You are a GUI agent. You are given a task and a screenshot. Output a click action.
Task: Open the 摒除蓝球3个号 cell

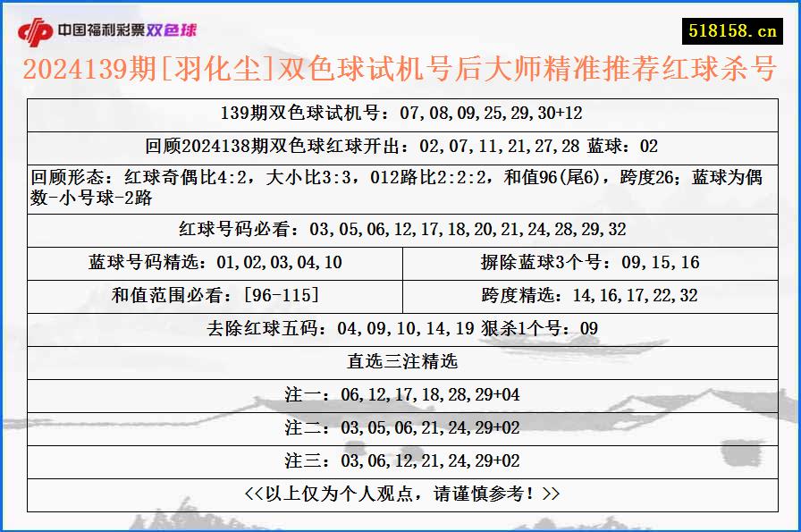point(590,262)
